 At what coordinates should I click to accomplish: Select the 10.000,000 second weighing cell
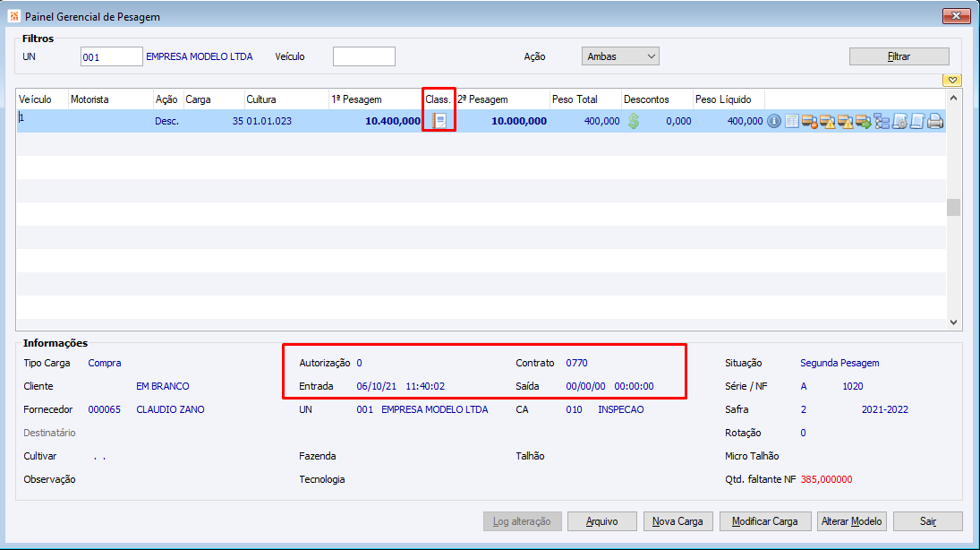pos(519,121)
